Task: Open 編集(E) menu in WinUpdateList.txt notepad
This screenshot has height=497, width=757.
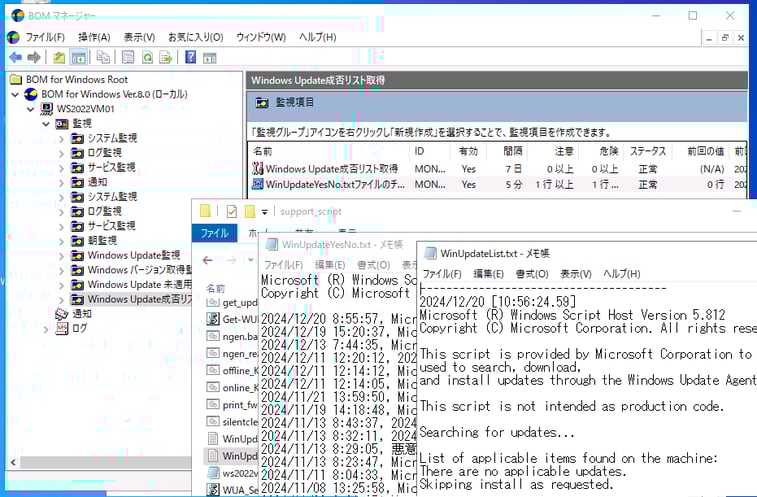Action: tap(489, 274)
